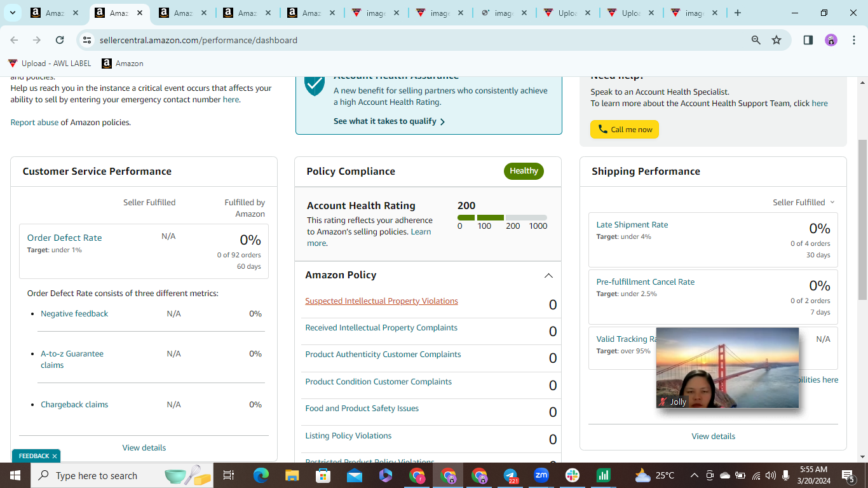Open Food and Product Safety Issues
The height and width of the screenshot is (488, 868).
point(362,408)
